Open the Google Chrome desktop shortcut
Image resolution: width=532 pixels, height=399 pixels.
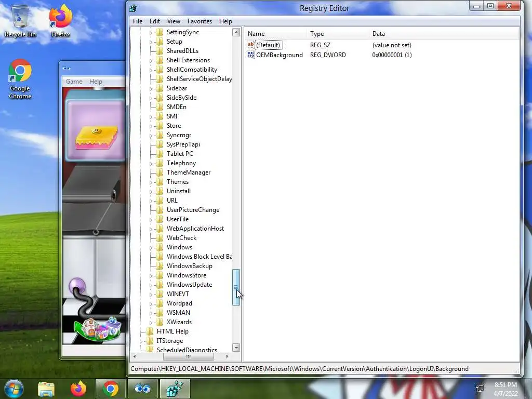tap(20, 79)
